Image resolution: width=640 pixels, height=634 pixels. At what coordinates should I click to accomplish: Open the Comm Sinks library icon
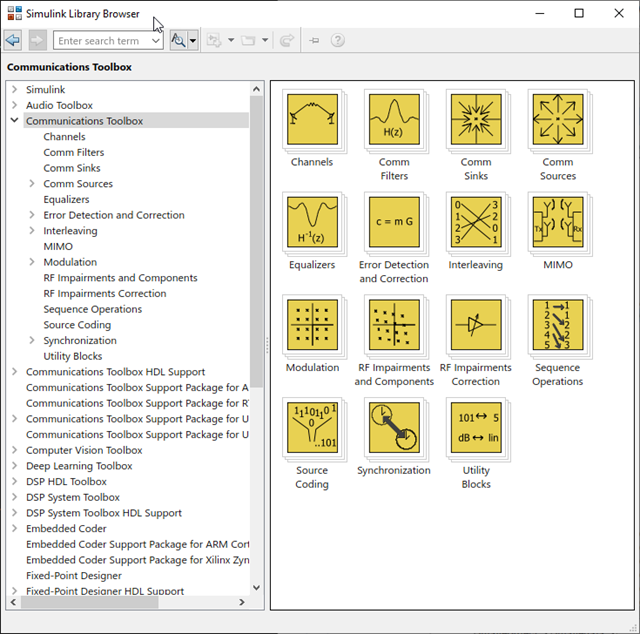(476, 119)
